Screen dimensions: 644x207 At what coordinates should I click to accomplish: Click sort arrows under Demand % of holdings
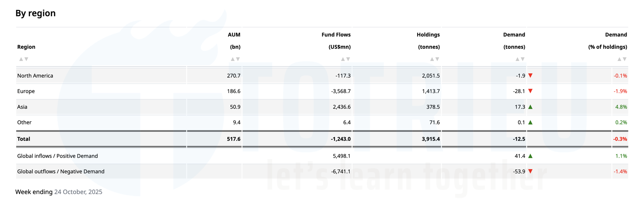[x=622, y=59]
